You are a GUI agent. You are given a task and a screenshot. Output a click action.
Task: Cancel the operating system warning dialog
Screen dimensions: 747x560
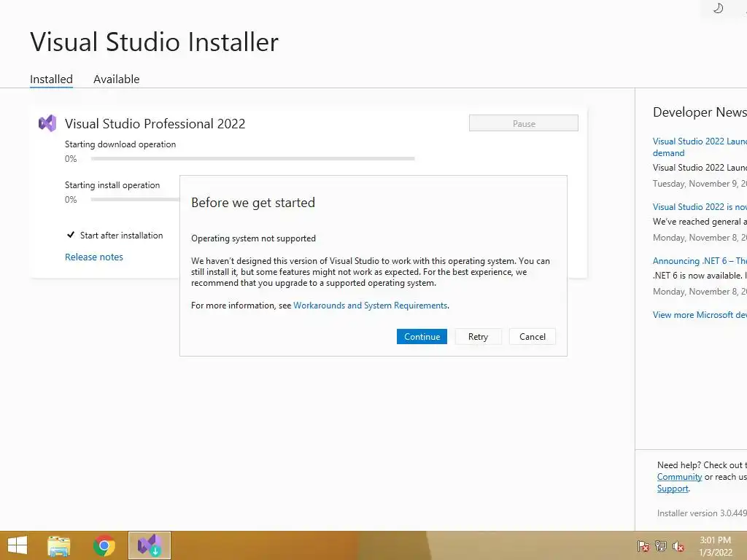point(532,337)
